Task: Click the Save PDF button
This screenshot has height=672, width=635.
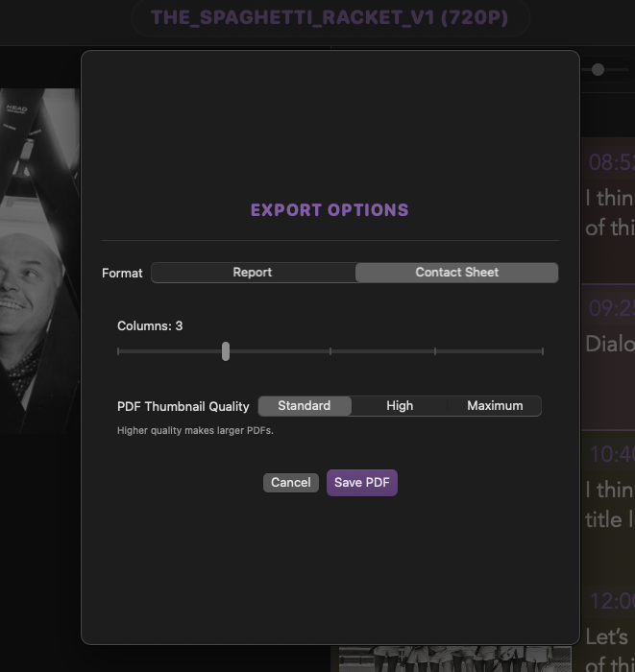Action: [362, 483]
